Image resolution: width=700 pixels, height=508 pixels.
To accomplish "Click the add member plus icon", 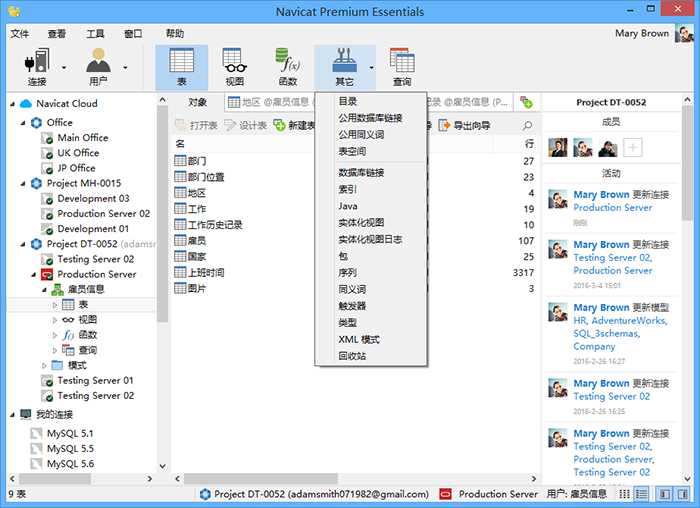I will point(633,147).
